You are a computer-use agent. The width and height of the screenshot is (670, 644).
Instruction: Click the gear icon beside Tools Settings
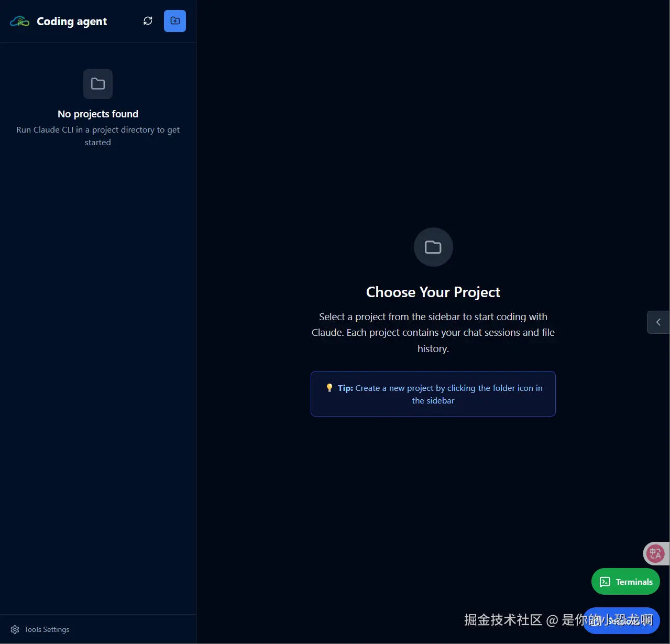point(15,629)
